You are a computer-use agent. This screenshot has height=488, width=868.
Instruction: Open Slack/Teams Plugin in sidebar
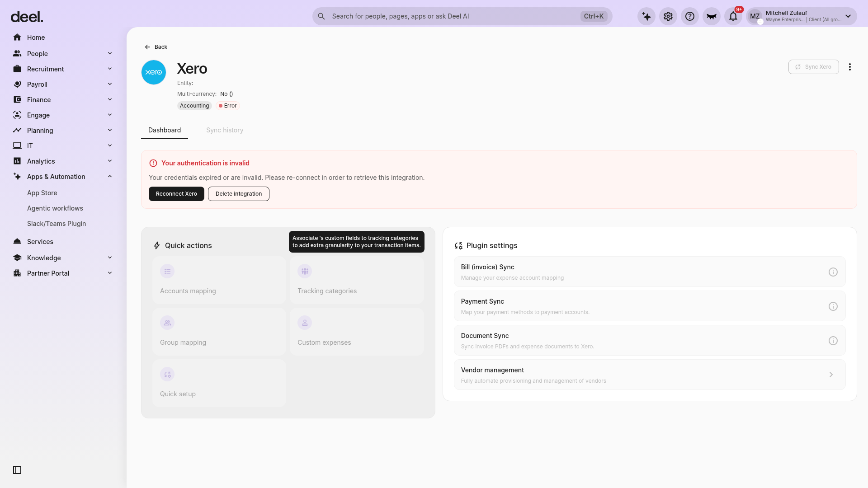coord(57,224)
